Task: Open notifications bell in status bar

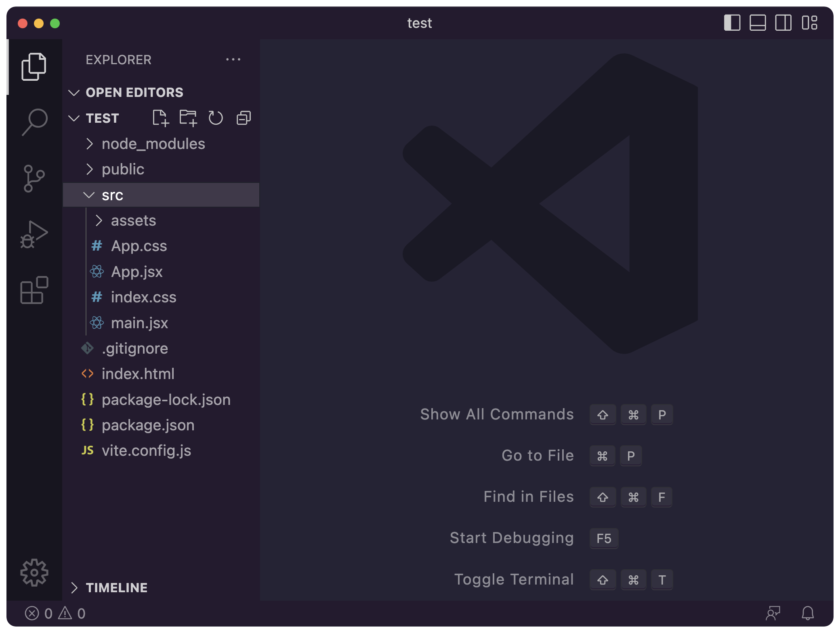Action: (x=807, y=613)
